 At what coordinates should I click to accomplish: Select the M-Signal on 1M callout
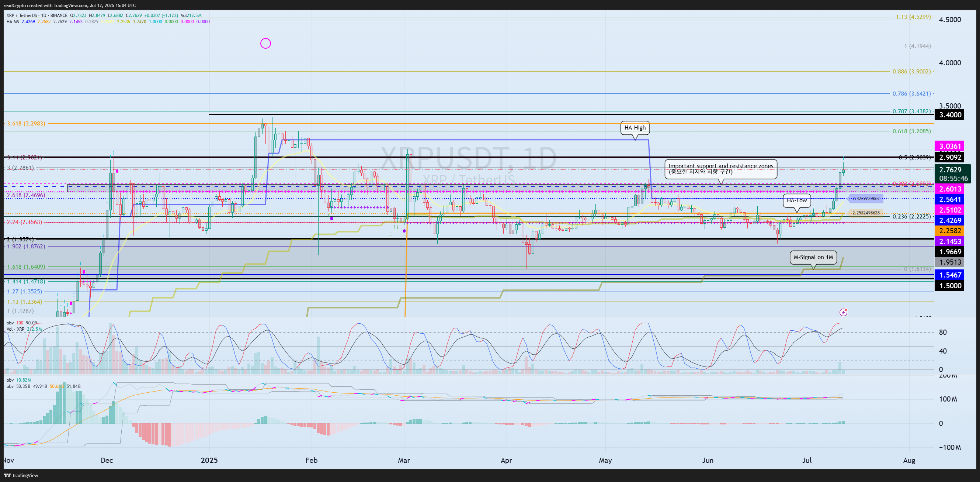pyautogui.click(x=813, y=257)
